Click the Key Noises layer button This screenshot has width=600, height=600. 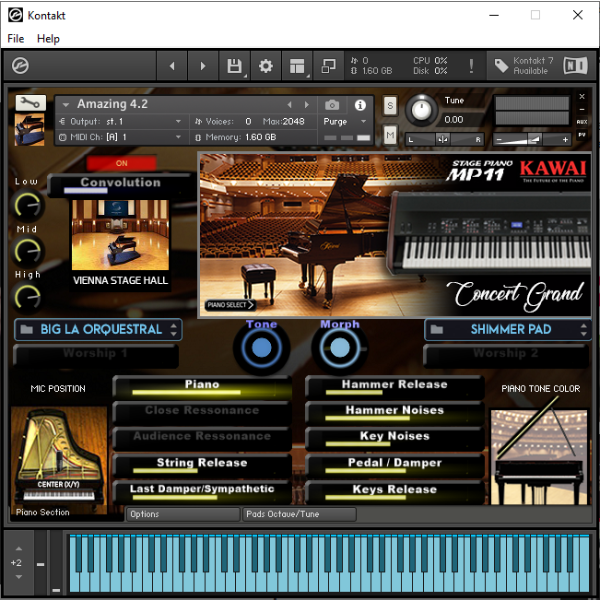[395, 439]
